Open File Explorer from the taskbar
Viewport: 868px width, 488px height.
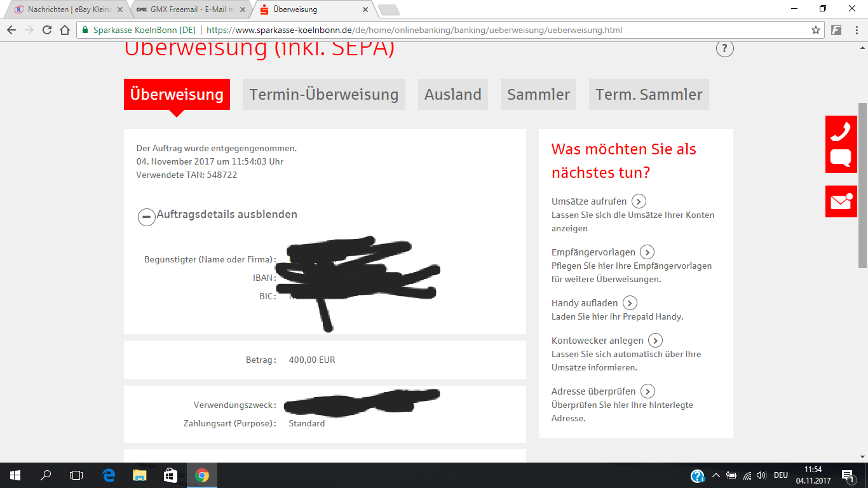tap(139, 475)
